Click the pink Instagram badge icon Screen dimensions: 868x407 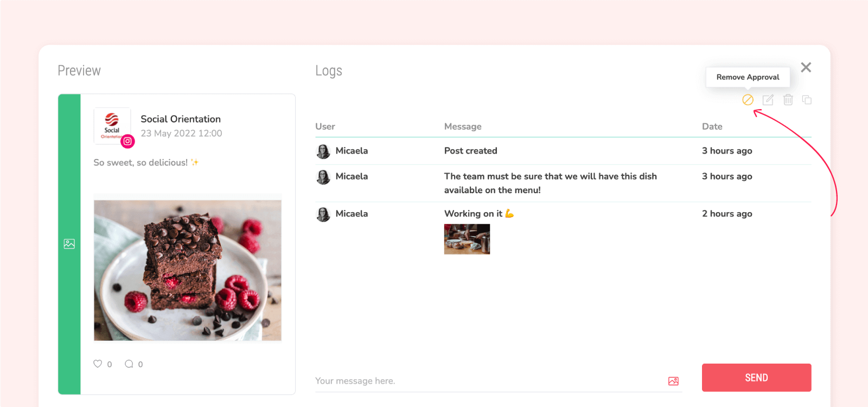[127, 141]
